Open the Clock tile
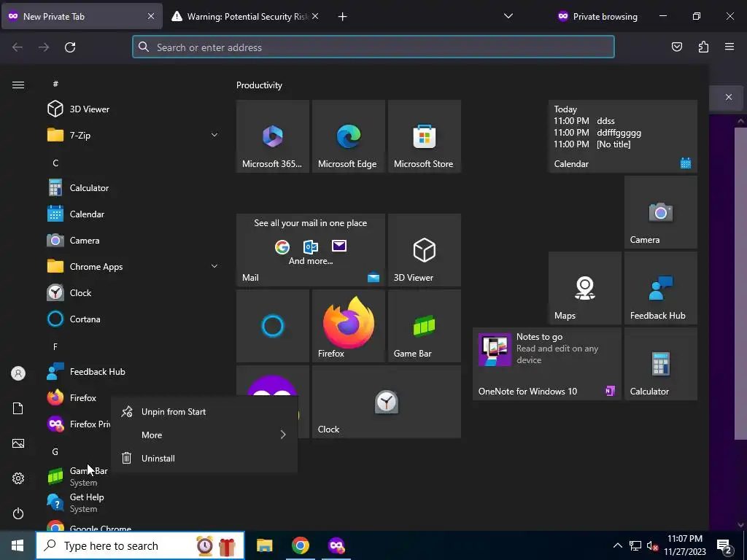 [387, 402]
